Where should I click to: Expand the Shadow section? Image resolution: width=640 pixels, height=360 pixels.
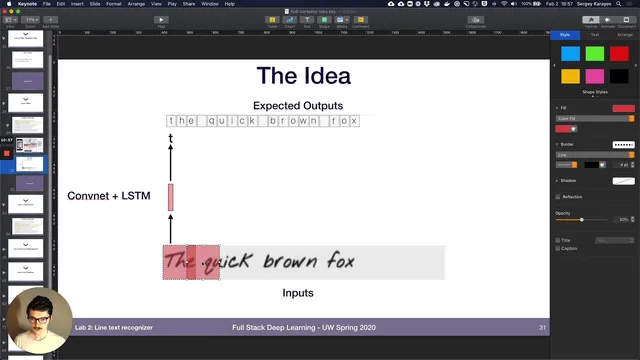click(x=557, y=181)
